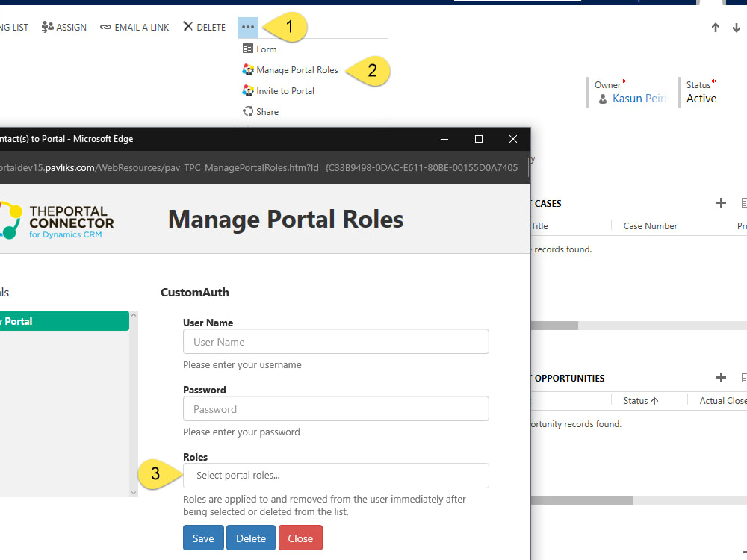Viewport: 747px width, 560px height.
Task: Click the blue Save button
Action: 203,538
